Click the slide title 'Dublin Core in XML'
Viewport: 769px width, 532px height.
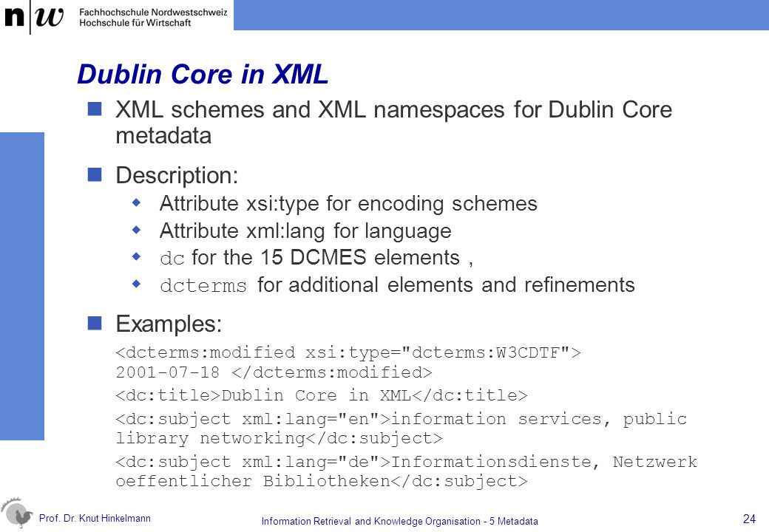(203, 75)
